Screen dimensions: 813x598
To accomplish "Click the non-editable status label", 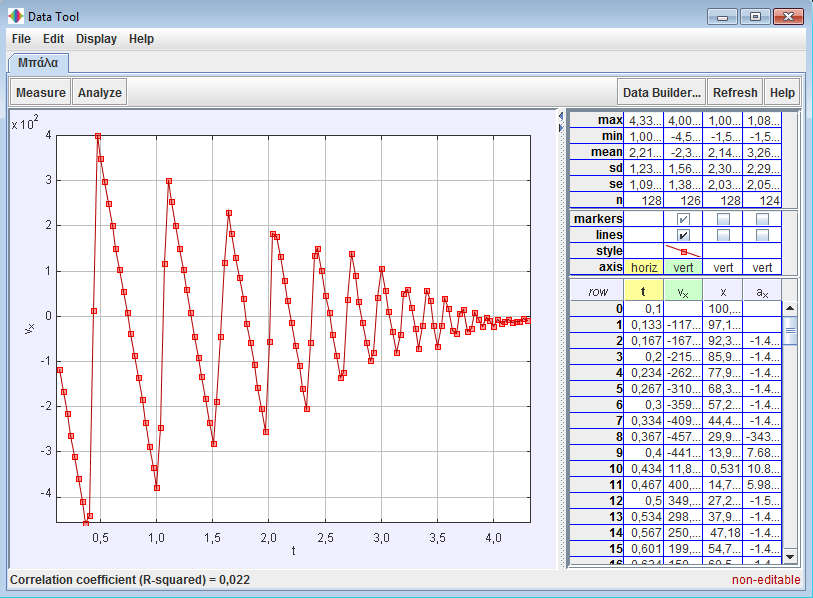I will click(x=766, y=580).
